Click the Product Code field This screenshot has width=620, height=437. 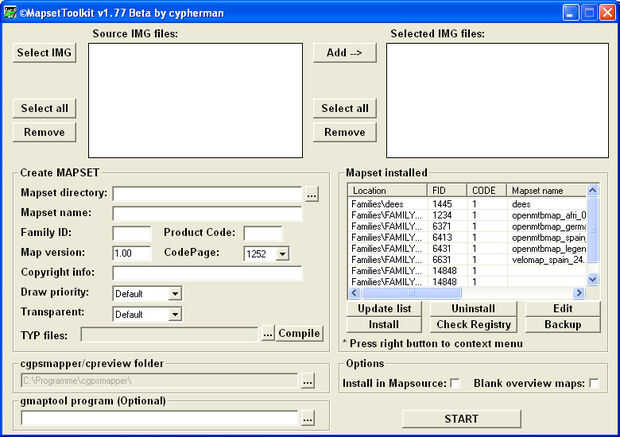[x=263, y=233]
